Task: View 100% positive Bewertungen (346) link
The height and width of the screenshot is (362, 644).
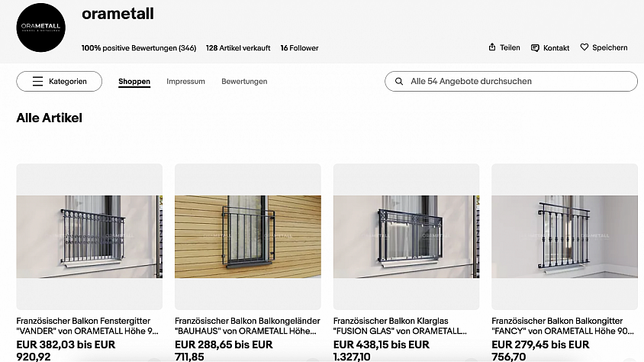Action: 139,48
